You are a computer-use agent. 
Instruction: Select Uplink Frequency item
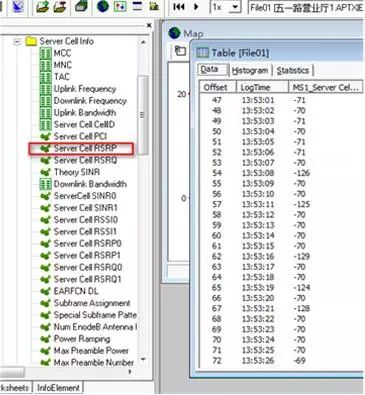pyautogui.click(x=85, y=89)
